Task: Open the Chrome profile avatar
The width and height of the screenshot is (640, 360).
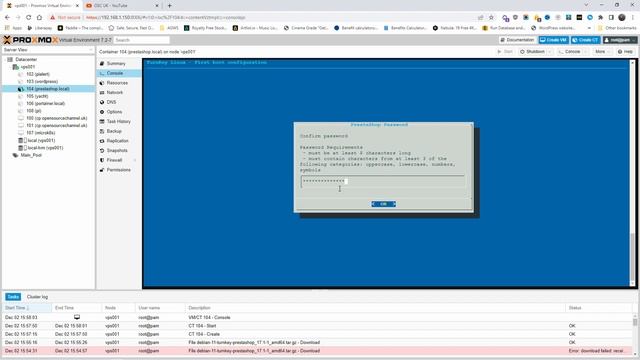Action: click(x=622, y=18)
